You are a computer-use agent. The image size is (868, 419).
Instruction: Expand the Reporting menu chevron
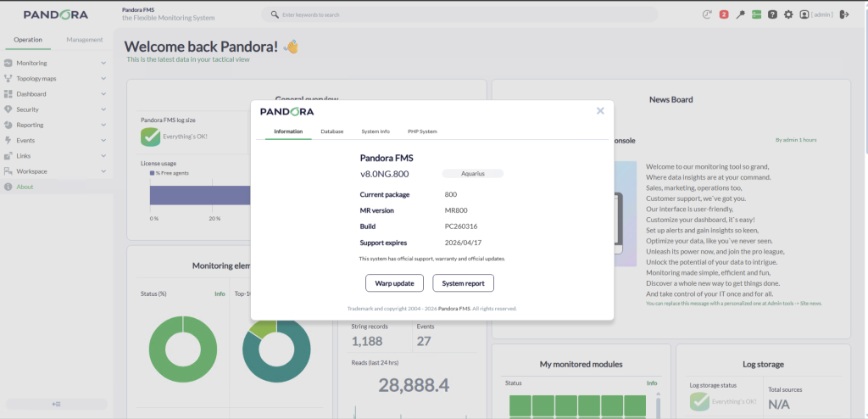tap(103, 125)
